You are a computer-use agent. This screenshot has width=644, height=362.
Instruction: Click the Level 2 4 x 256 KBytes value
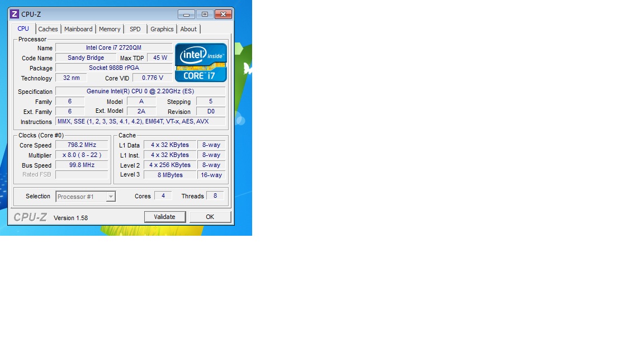tap(169, 165)
